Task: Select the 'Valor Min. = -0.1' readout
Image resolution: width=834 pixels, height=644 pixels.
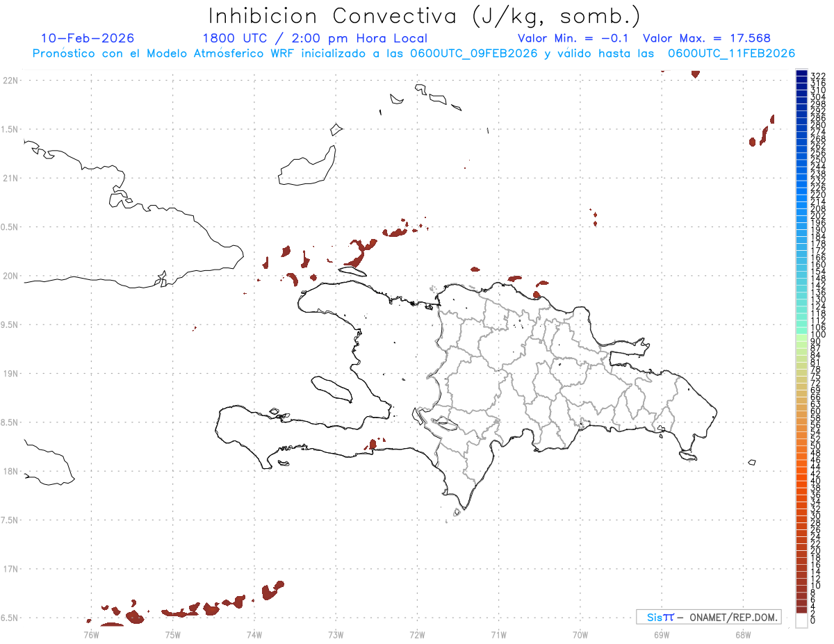Action: click(573, 38)
